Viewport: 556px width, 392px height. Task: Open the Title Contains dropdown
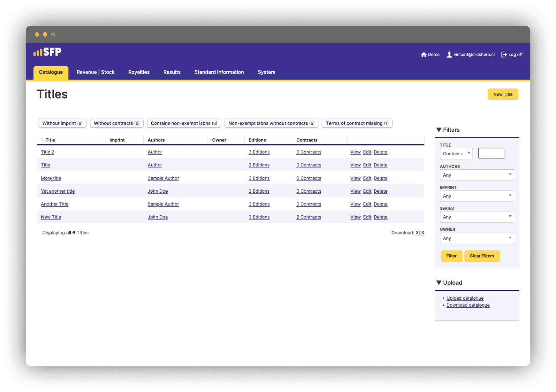coord(456,154)
